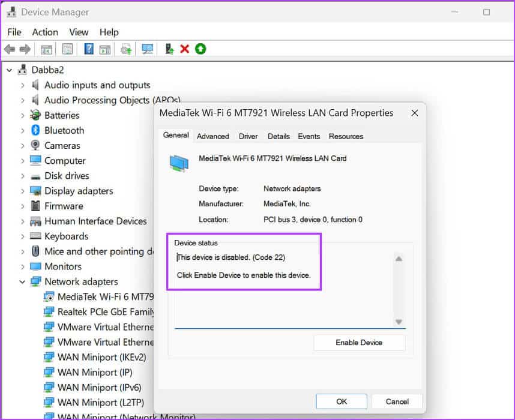This screenshot has width=515, height=420.
Task: Expand the Monitors category
Action: coord(22,266)
